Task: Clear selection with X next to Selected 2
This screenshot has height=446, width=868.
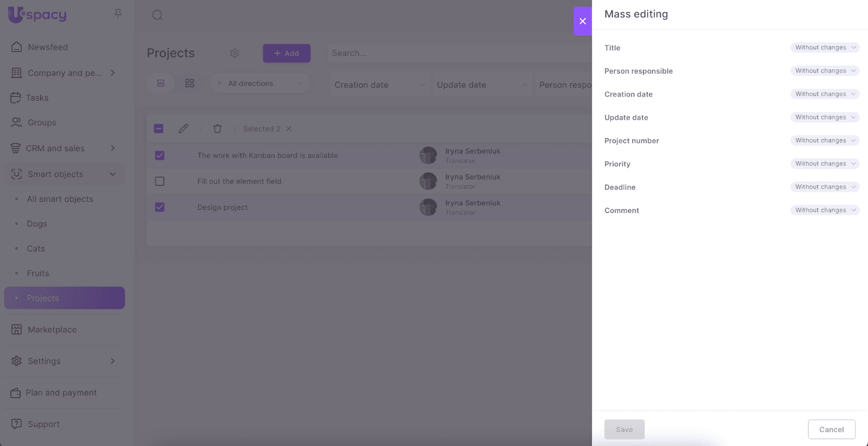Action: click(x=289, y=128)
